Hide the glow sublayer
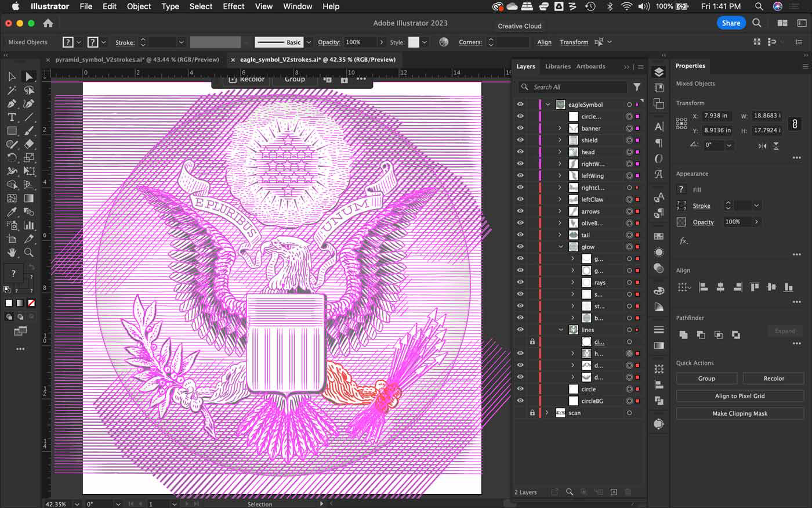The width and height of the screenshot is (812, 508). click(520, 247)
